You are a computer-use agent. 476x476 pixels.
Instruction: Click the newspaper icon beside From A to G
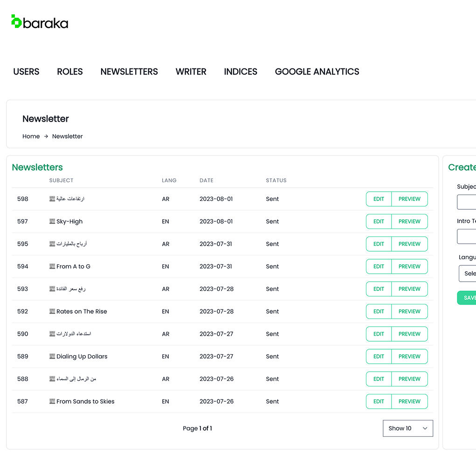[52, 267]
